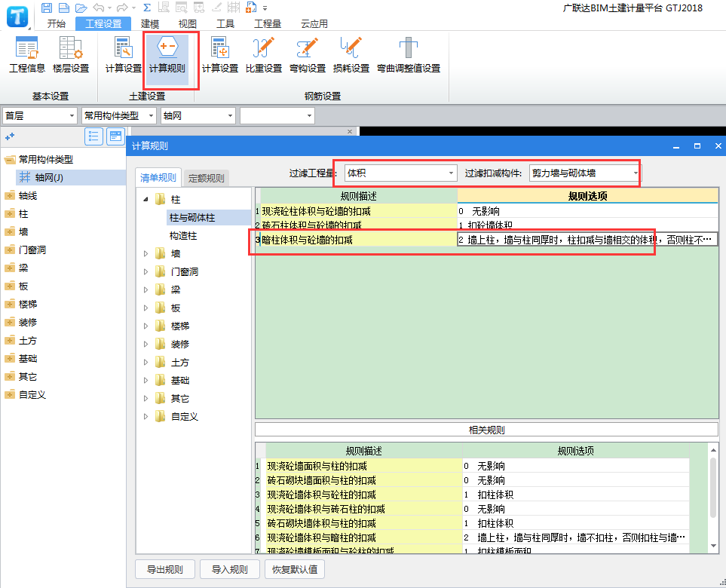This screenshot has height=588, width=726.
Task: Expand the 楼梯 folder in rules tree
Action: click(146, 326)
